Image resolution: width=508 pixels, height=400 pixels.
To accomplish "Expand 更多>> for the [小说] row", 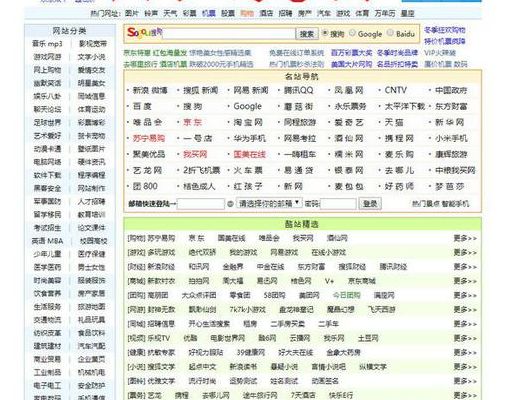I will (465, 367).
